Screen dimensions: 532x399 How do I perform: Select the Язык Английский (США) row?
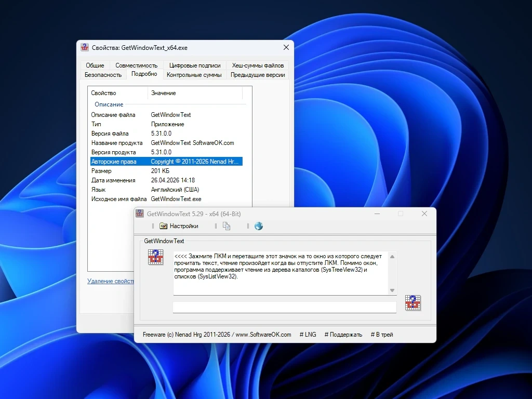coord(166,189)
